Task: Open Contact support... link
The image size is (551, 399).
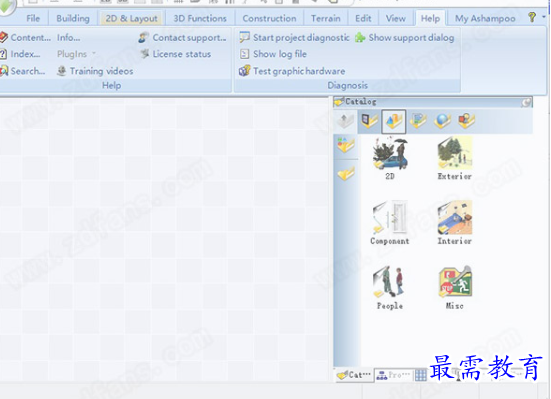Action: click(189, 37)
